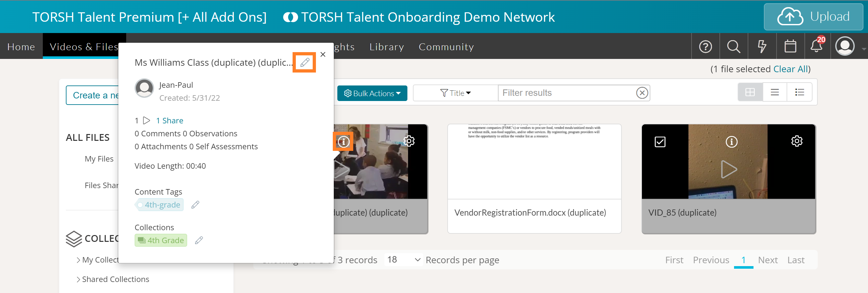The width and height of the screenshot is (868, 293).
Task: Switch to detailed list view
Action: pyautogui.click(x=799, y=92)
